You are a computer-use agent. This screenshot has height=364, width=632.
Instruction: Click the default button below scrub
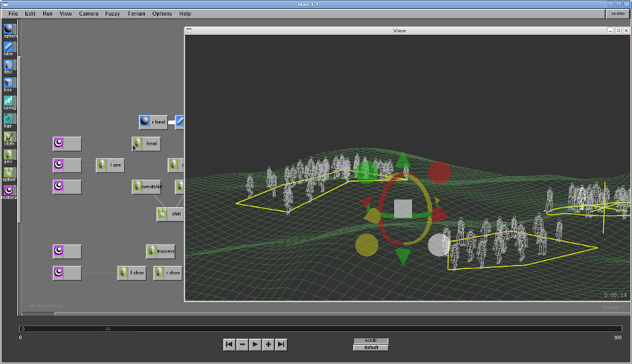(x=370, y=348)
